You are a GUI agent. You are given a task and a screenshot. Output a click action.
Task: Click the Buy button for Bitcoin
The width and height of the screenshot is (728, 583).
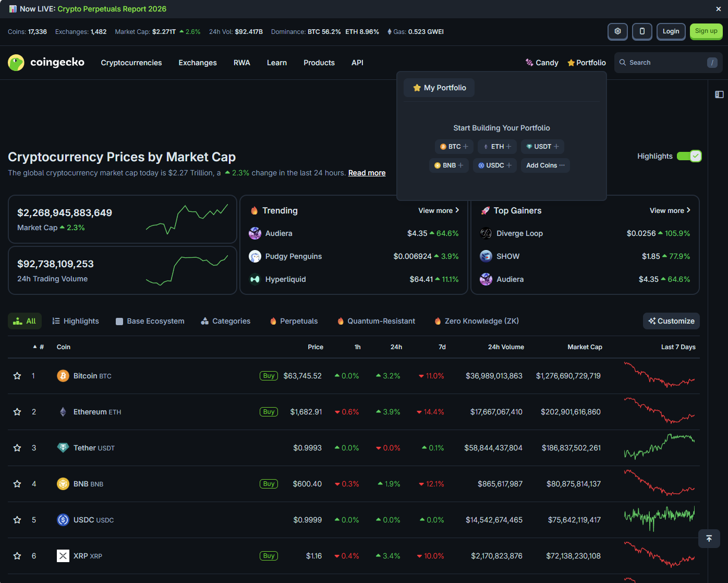[269, 376]
